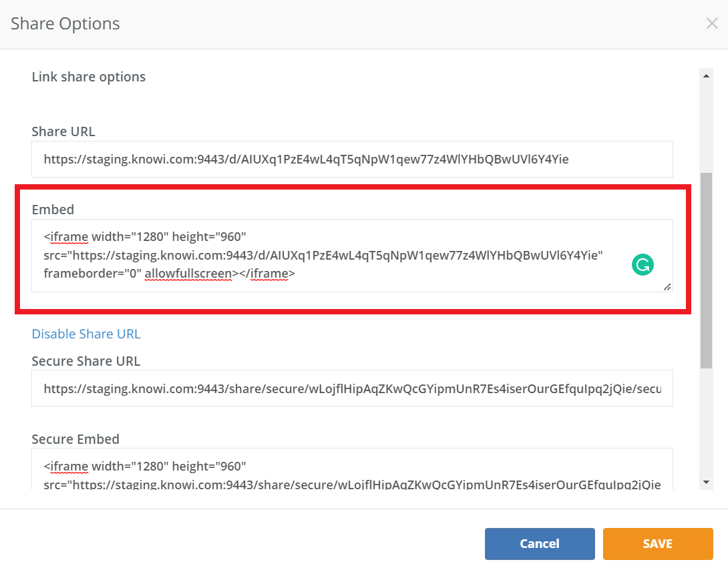Click the "Share Options" dialog title
This screenshot has height=576, width=728.
tap(65, 24)
